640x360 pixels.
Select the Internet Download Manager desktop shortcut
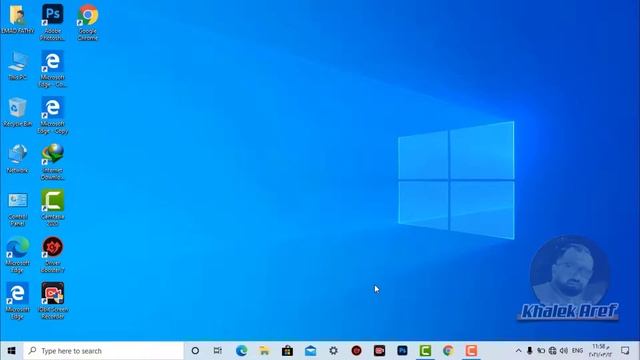point(53,162)
